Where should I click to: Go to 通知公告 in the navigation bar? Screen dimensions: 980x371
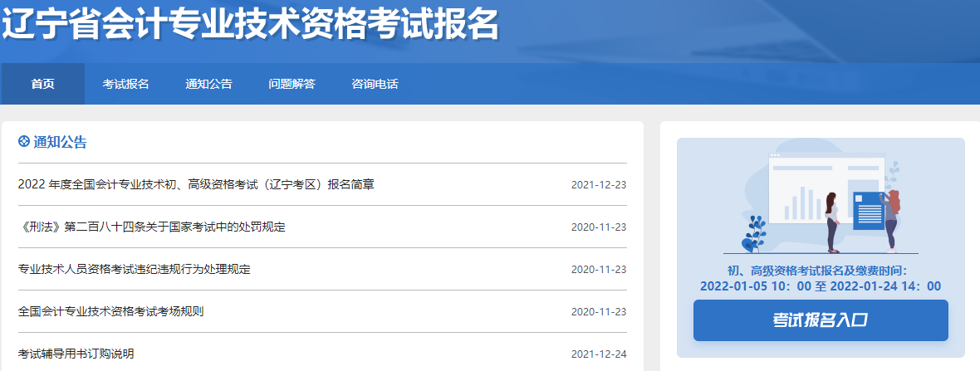208,84
